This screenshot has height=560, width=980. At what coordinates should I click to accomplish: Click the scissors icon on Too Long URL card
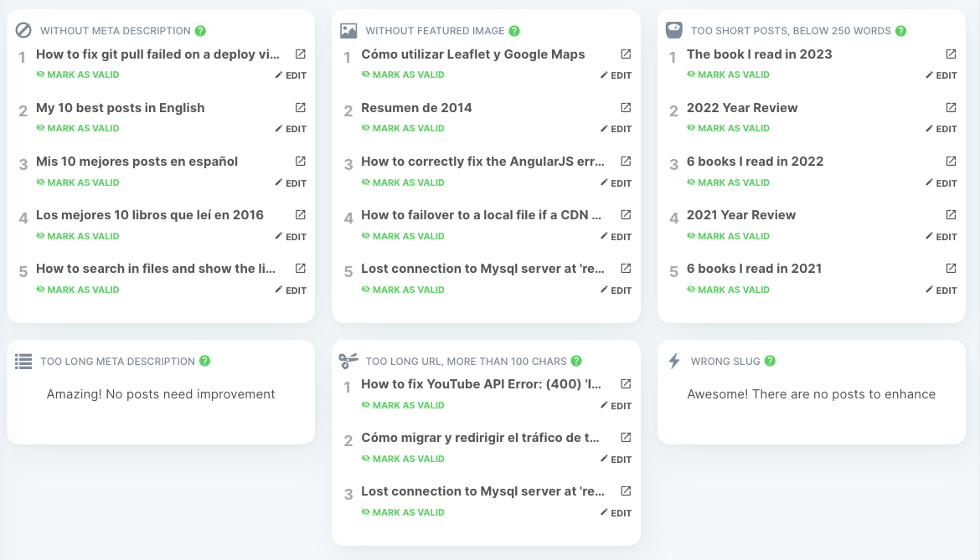click(x=347, y=361)
